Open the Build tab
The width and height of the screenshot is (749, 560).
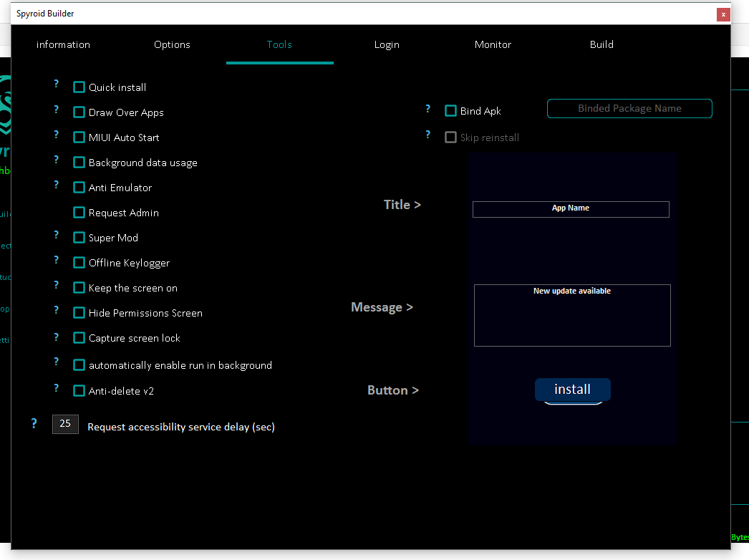[x=601, y=44]
